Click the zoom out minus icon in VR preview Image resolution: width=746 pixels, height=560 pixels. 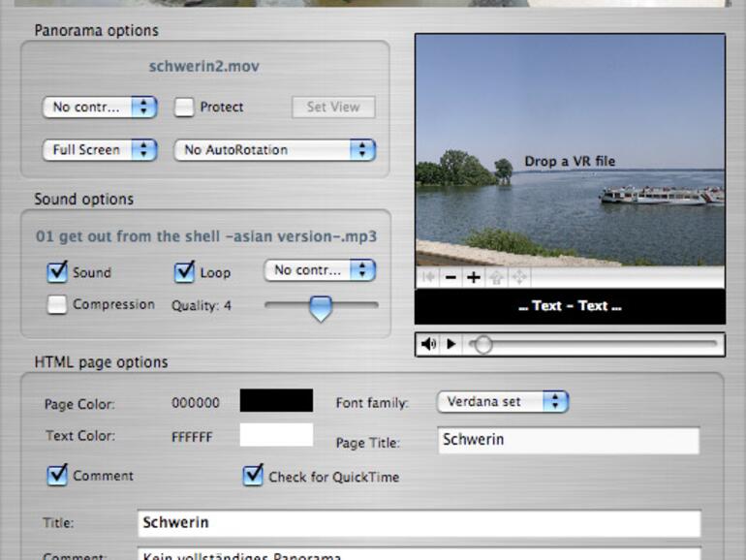(451, 277)
